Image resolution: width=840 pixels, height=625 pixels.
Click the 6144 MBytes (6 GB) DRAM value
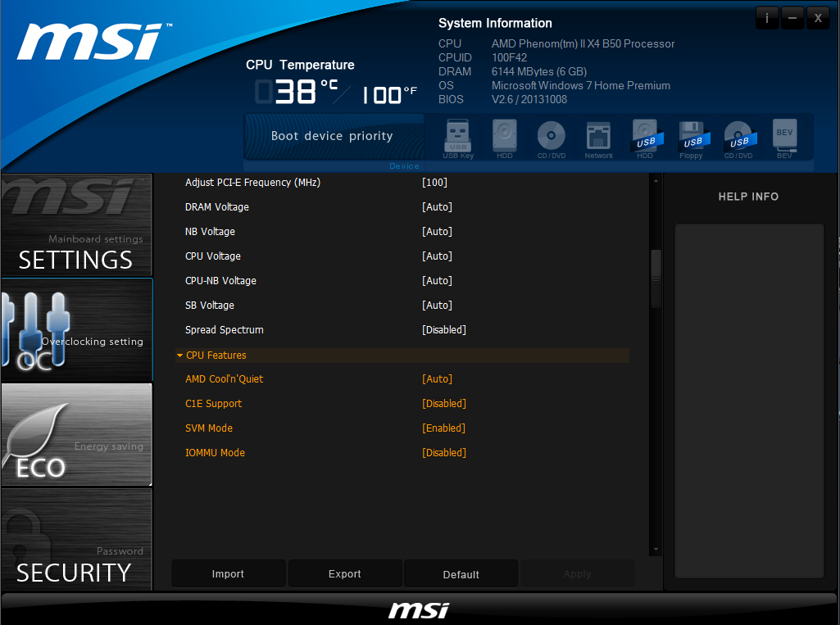click(539, 72)
